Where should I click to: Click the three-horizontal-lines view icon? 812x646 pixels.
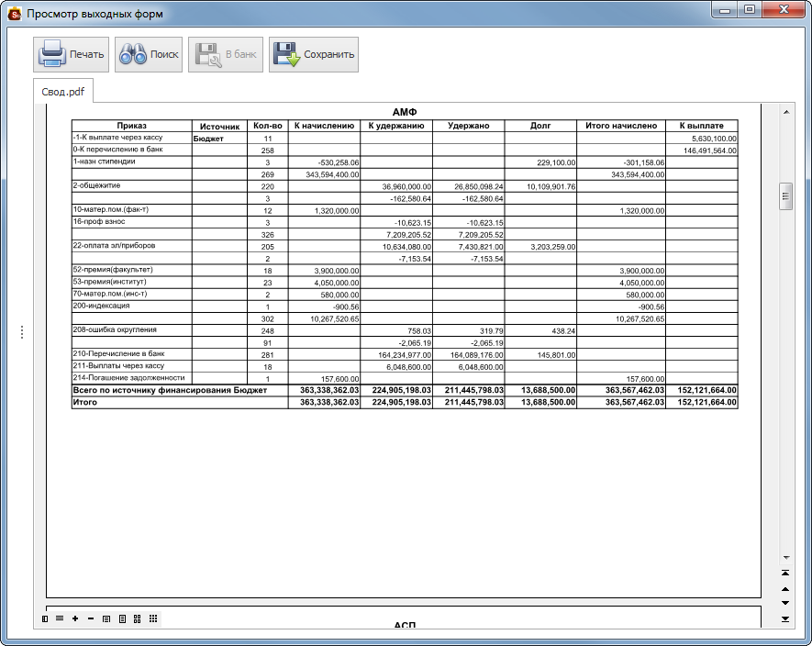[60, 618]
